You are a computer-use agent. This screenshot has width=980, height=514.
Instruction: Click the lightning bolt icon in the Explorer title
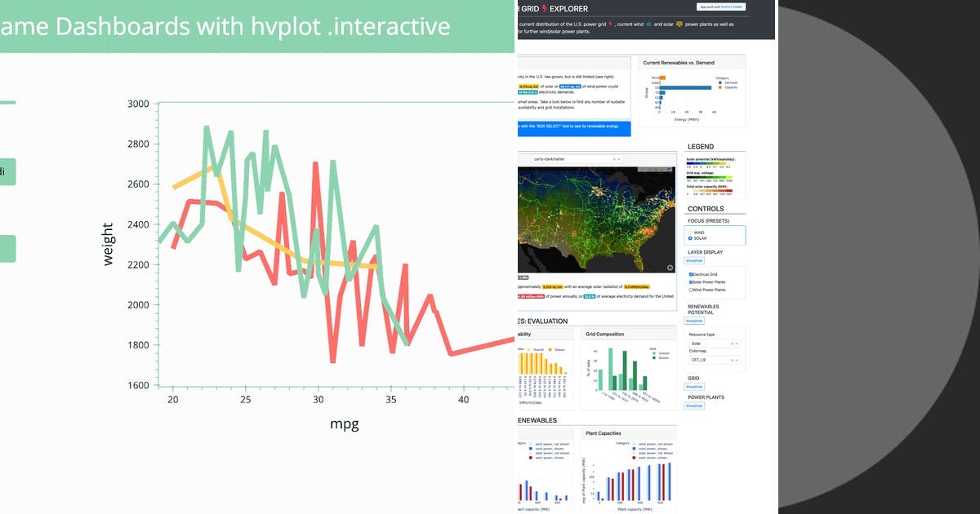tap(544, 8)
